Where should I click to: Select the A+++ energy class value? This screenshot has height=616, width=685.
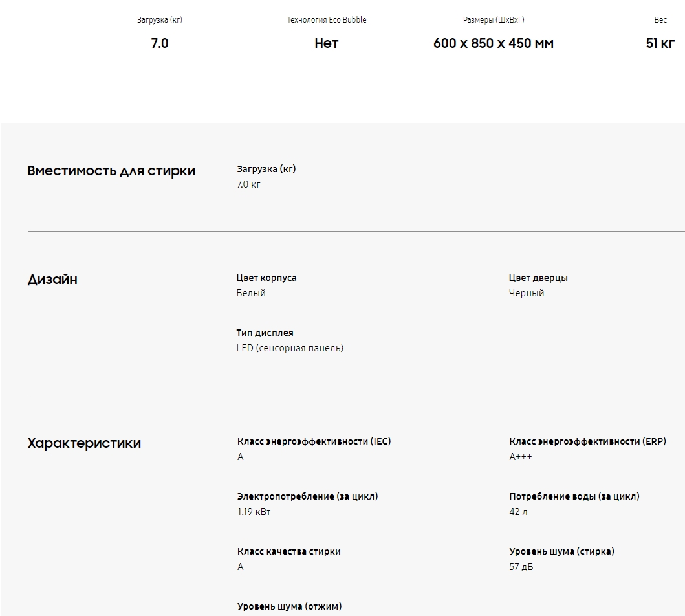point(521,457)
